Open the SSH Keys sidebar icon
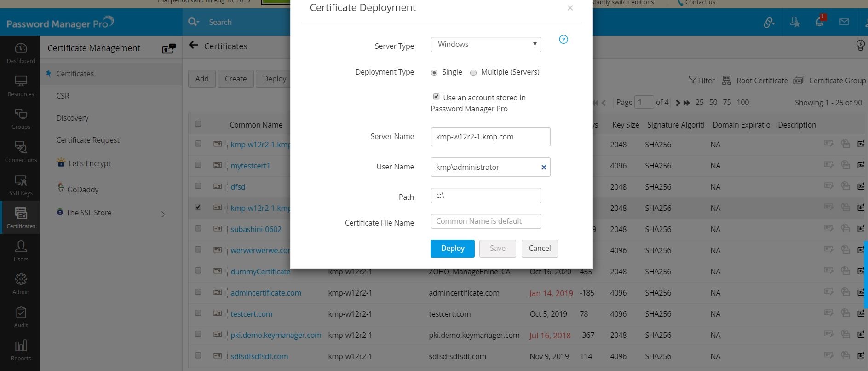Viewport: 868px width, 371px height. click(21, 185)
